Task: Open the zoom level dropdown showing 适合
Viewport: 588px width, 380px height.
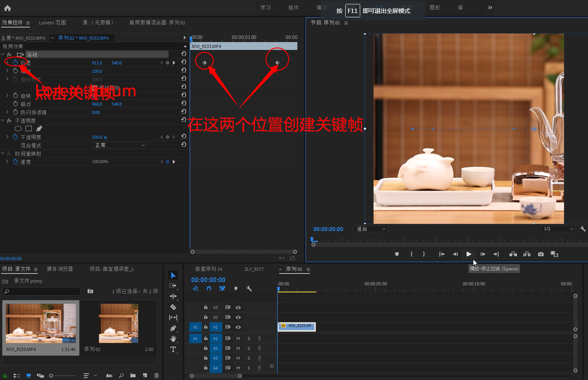Action: (371, 229)
